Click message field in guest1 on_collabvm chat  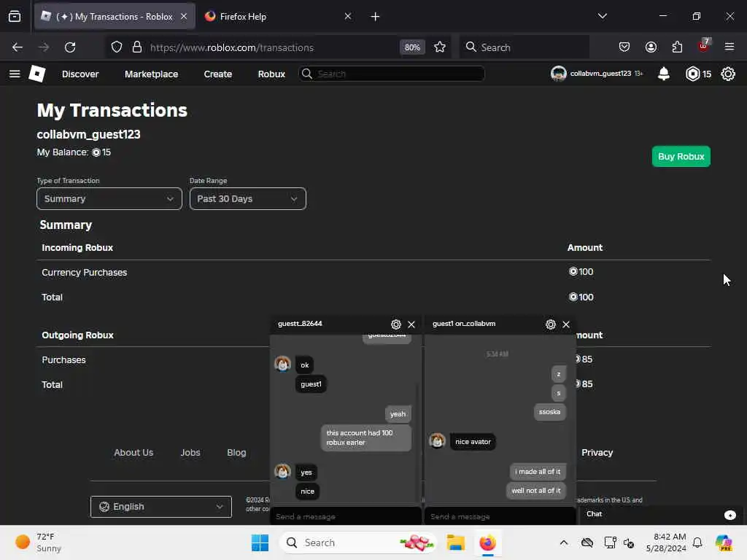(500, 517)
